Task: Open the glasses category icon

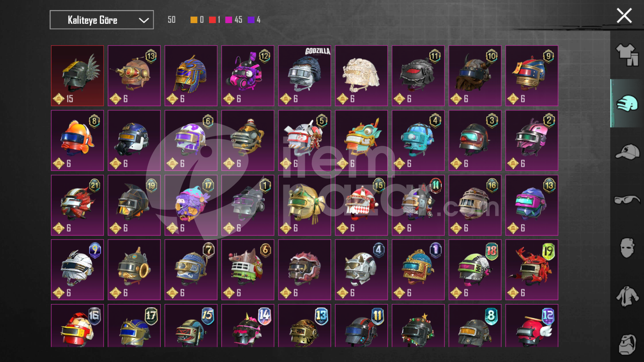Action: [x=627, y=200]
